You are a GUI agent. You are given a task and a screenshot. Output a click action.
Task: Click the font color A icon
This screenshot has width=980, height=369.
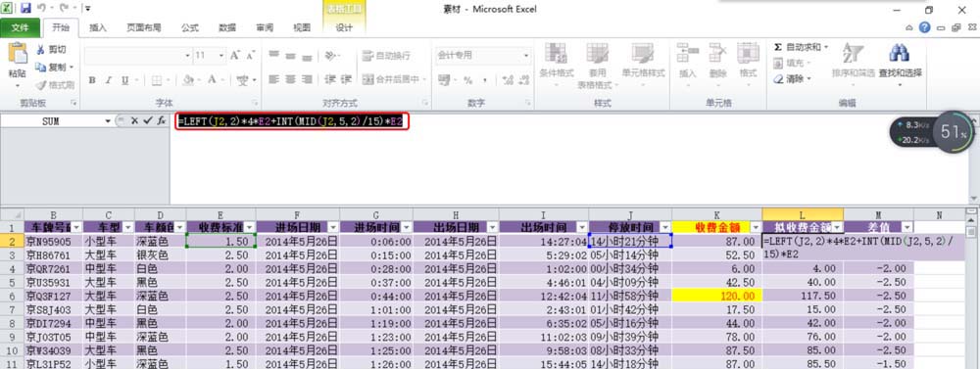pyautogui.click(x=212, y=80)
